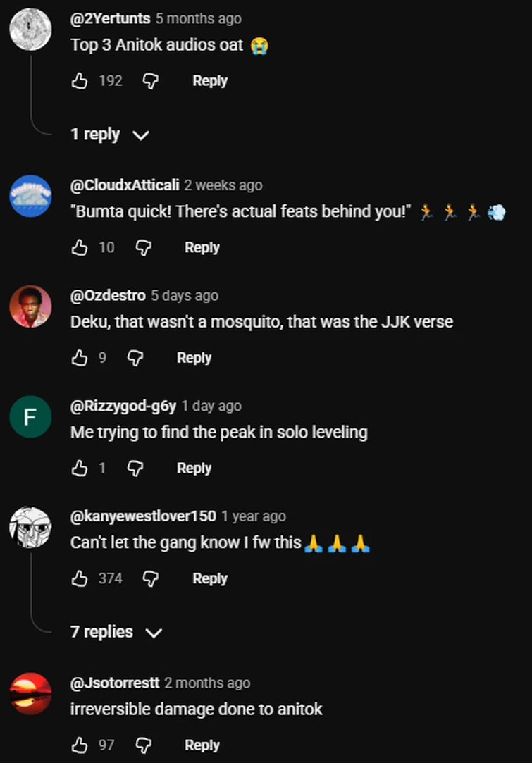The height and width of the screenshot is (763, 532).
Task: Like the solo leveling comment
Action: coord(80,468)
